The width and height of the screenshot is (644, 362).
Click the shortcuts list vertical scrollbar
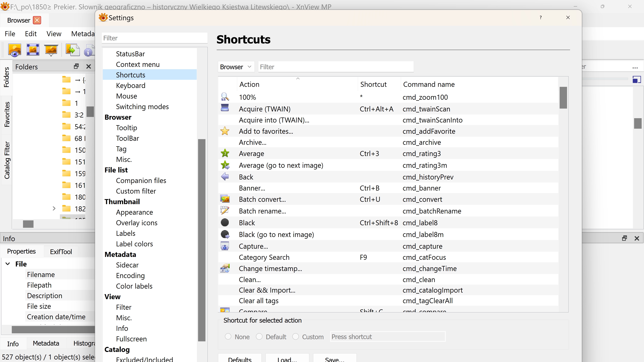click(563, 98)
